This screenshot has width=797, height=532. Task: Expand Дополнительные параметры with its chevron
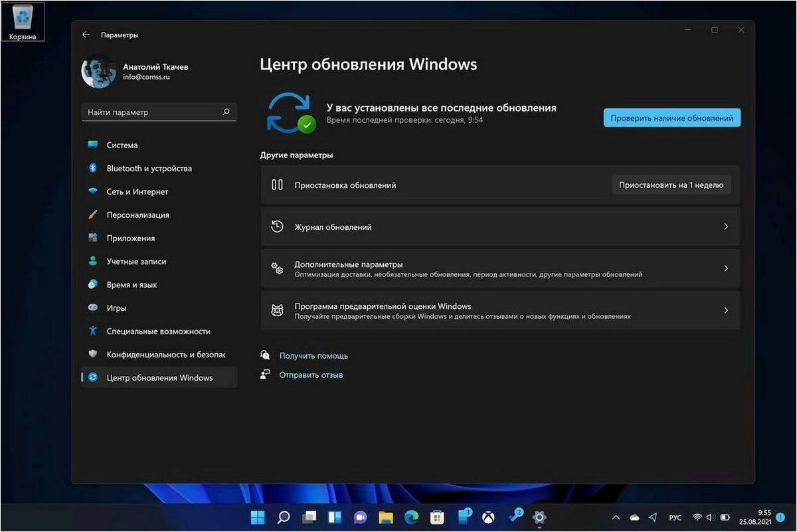click(x=726, y=268)
